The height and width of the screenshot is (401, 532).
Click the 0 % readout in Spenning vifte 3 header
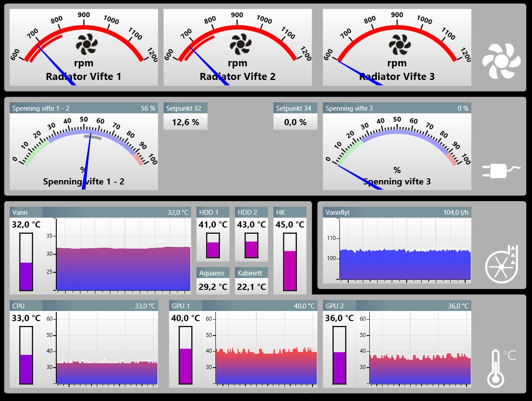pos(463,108)
